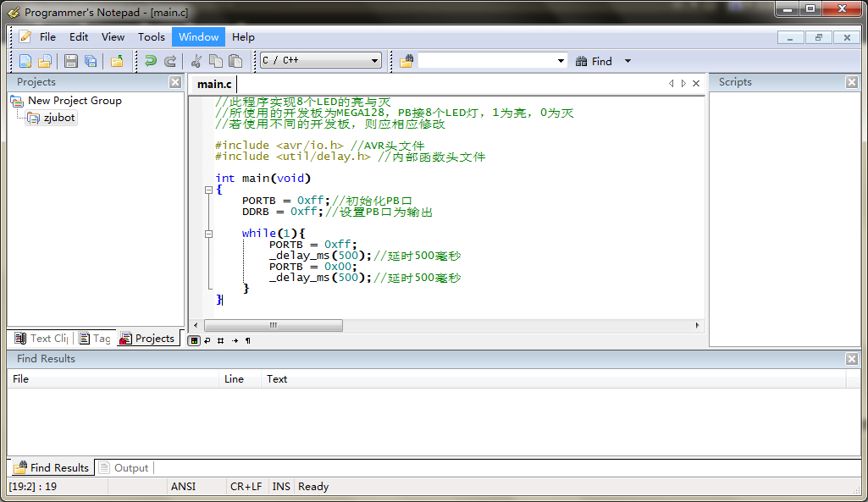Click the editor horizontal scrollbar thumb
Image resolution: width=868 pixels, height=502 pixels.
pos(274,325)
